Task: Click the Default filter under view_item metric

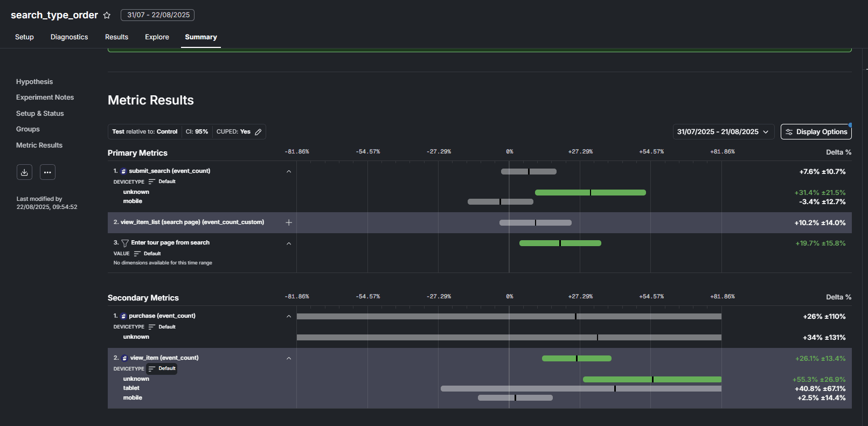Action: click(162, 369)
